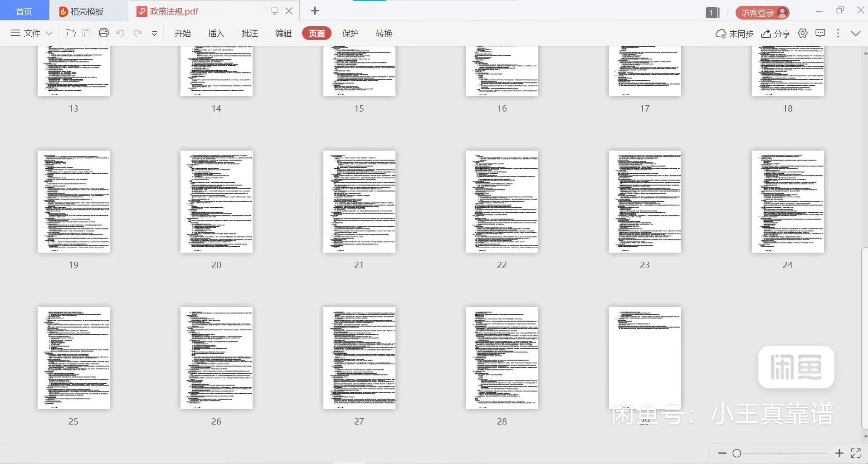This screenshot has width=868, height=464.
Task: Click the zoom in plus button
Action: (839, 453)
